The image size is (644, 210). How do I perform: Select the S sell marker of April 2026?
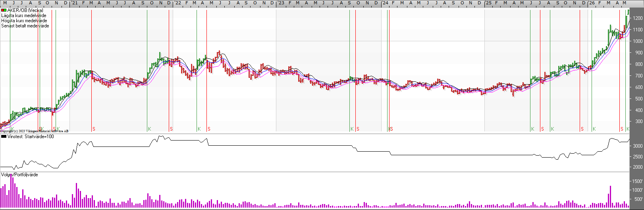coord(622,129)
